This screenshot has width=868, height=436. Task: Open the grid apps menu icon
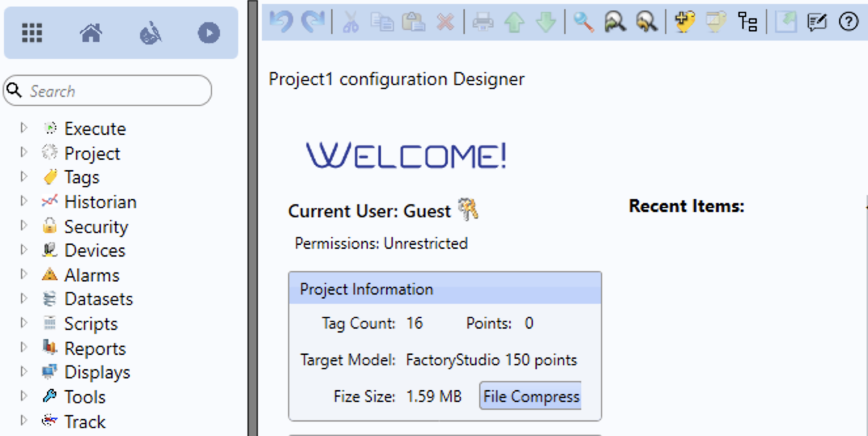point(32,33)
